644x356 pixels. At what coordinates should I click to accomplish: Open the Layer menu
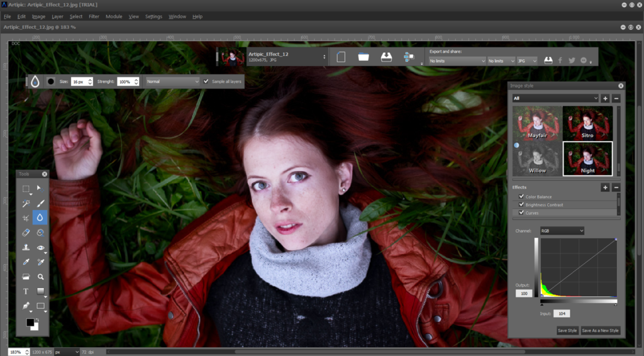(57, 16)
